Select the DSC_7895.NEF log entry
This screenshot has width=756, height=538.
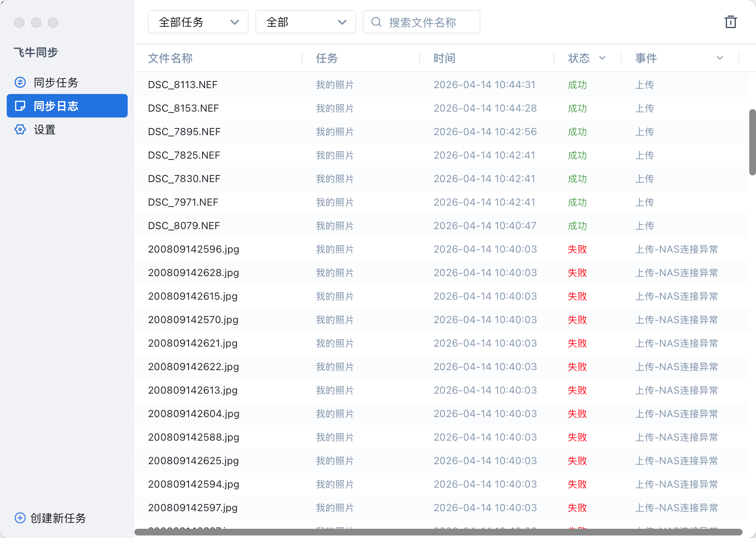point(184,131)
